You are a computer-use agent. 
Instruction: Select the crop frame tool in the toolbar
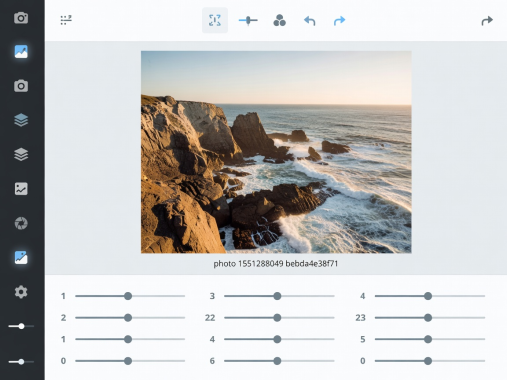215,20
